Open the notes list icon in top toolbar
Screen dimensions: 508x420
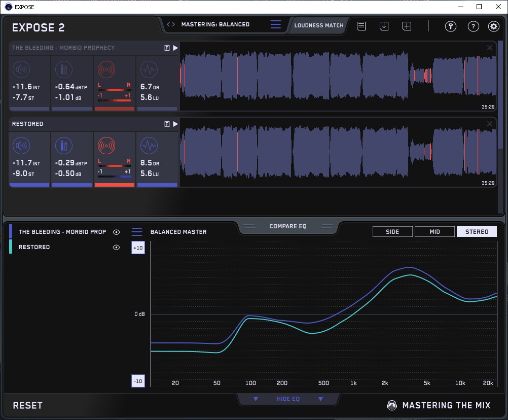(361, 26)
